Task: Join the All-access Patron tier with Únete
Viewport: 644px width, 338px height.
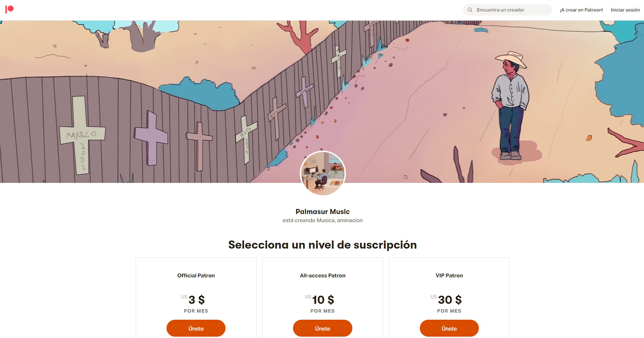Action: click(323, 328)
